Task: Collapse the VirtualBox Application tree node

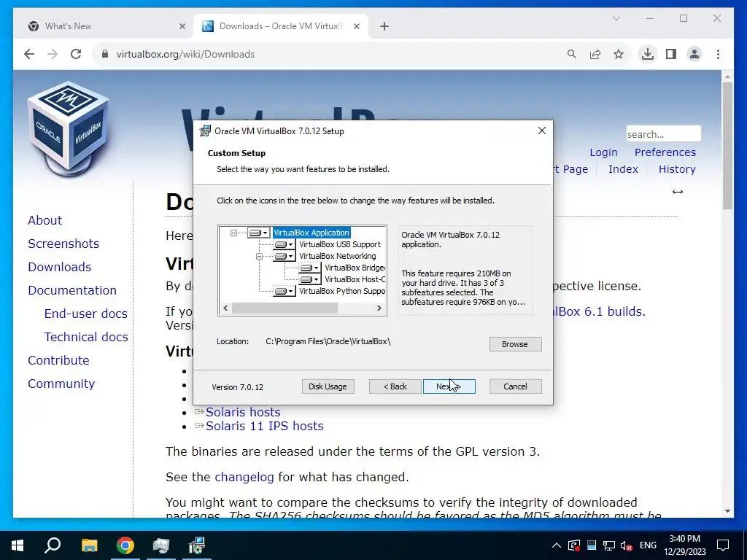Action: coord(233,233)
